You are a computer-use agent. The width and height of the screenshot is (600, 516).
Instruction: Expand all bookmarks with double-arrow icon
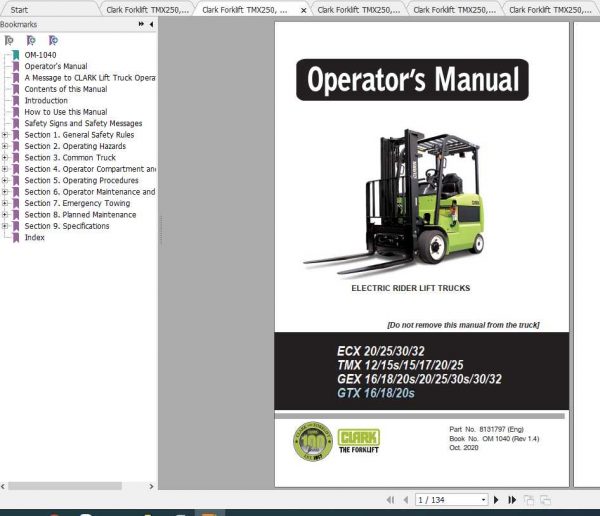141,24
